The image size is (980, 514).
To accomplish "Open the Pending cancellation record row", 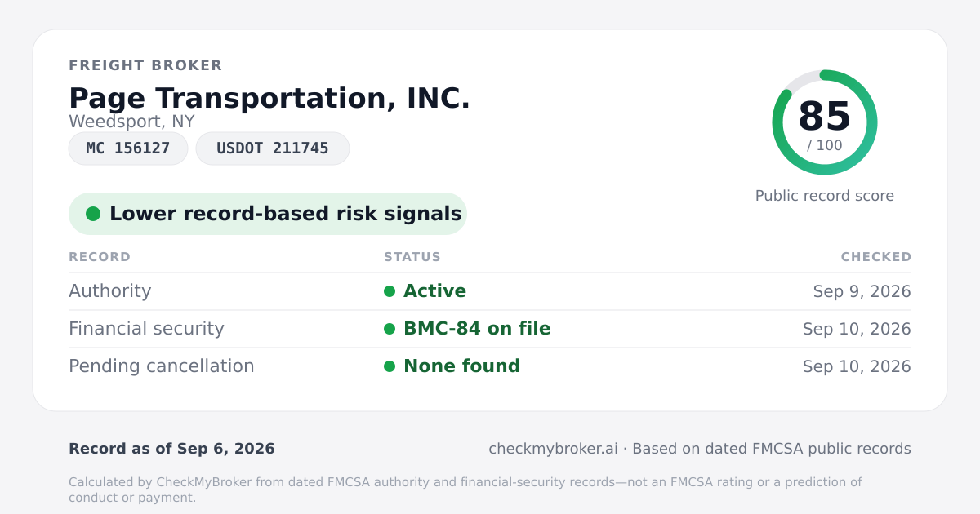I will point(490,366).
